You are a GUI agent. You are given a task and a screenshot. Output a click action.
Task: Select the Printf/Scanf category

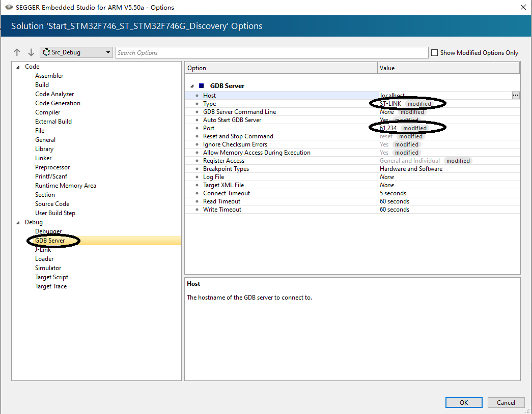point(51,176)
